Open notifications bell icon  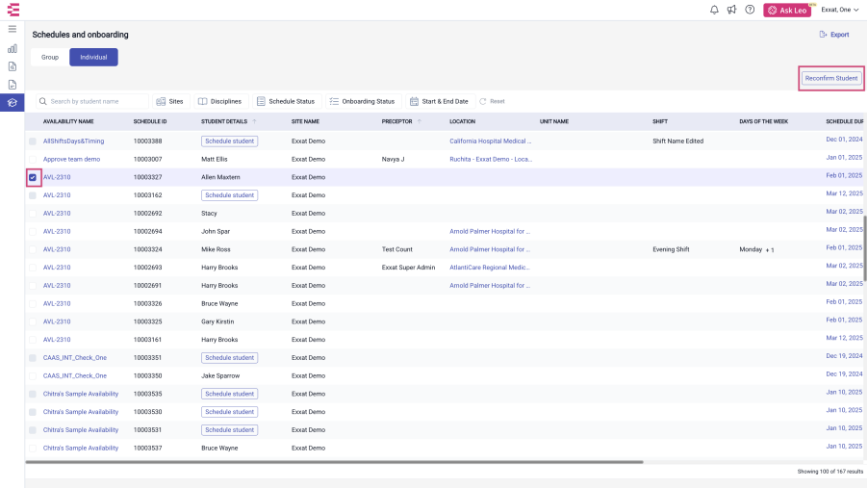[714, 10]
